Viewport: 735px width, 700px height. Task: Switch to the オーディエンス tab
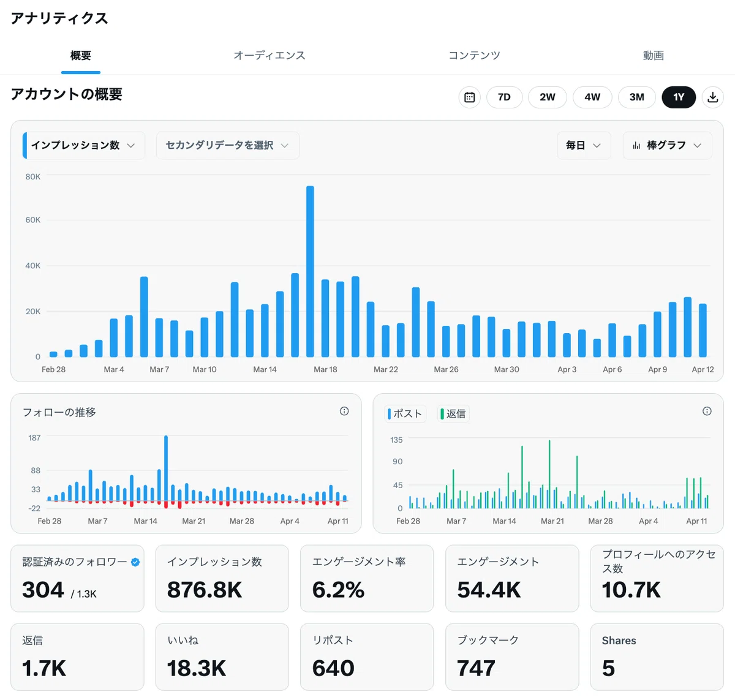tap(269, 56)
